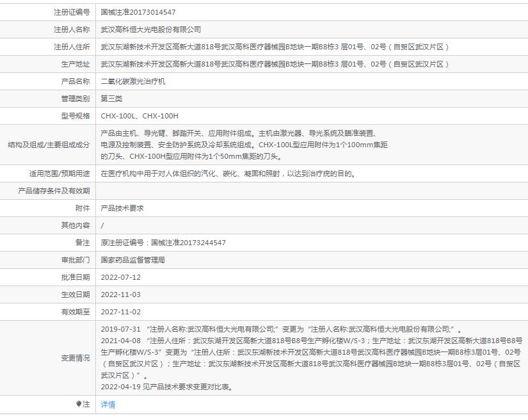The height and width of the screenshot is (420, 528).
Task: Select the 2019-07-31 change record line
Action: [x=282, y=329]
